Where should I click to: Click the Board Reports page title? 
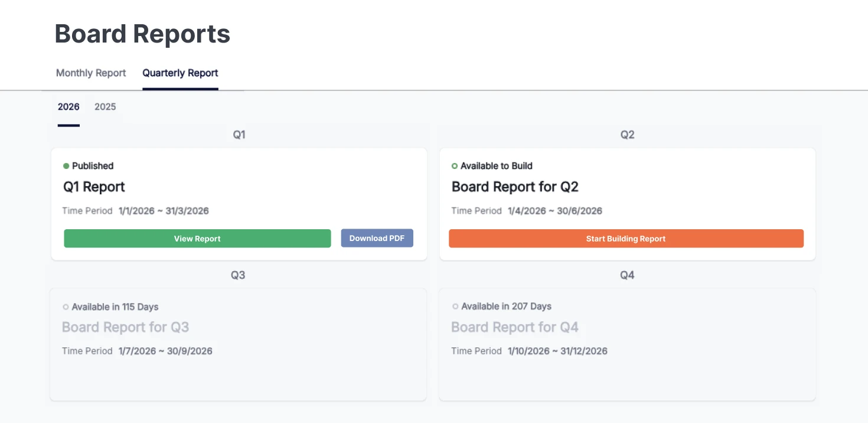coord(142,34)
